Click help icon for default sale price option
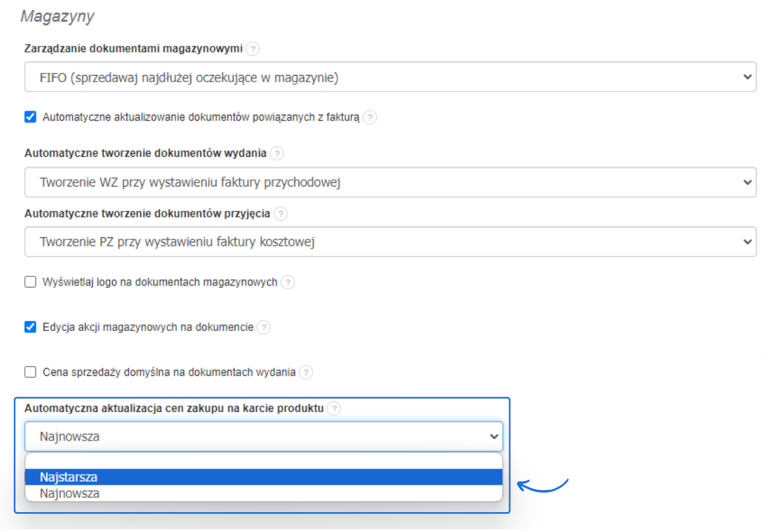The image size is (771, 532). [306, 373]
